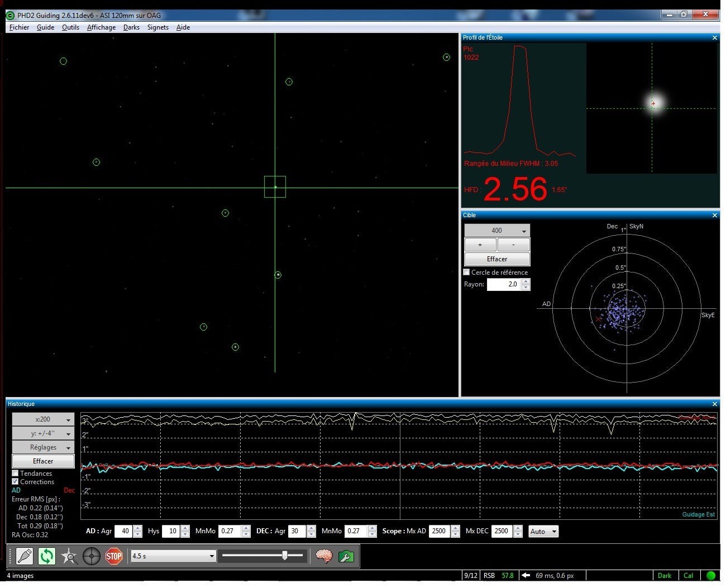Viewport: 726px width, 588px height.
Task: Click the Rayon value input field
Action: click(x=503, y=284)
